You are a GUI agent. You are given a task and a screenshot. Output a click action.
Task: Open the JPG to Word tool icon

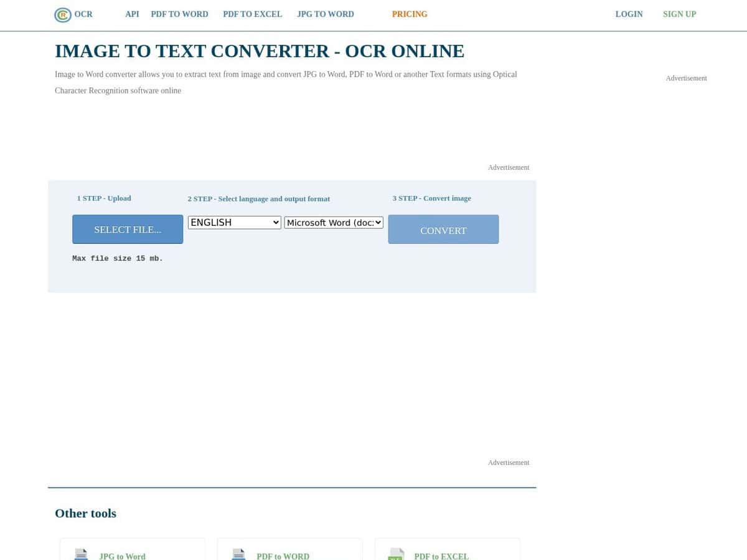tap(81, 554)
